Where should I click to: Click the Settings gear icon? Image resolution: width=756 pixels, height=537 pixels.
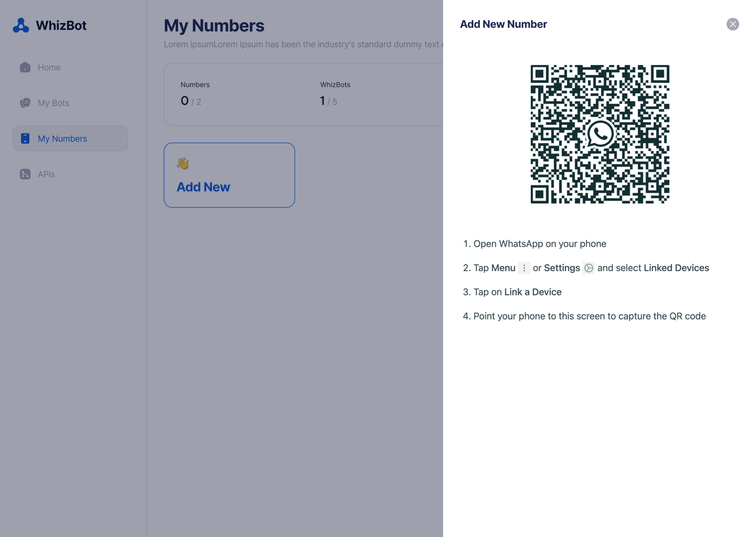(588, 268)
